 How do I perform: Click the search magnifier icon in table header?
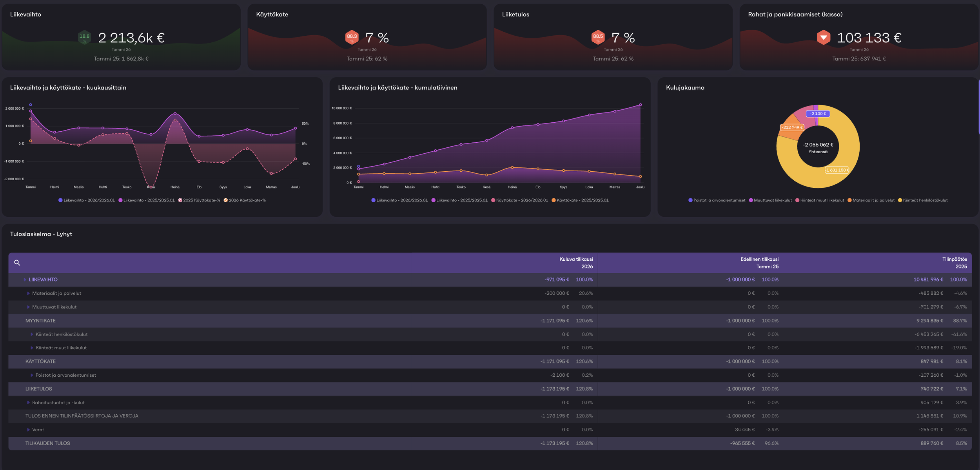[17, 263]
